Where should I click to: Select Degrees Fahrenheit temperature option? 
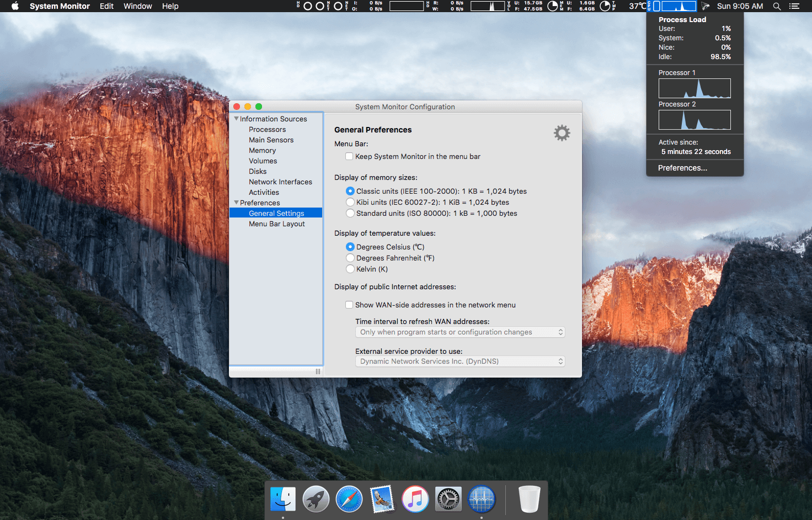coord(350,258)
